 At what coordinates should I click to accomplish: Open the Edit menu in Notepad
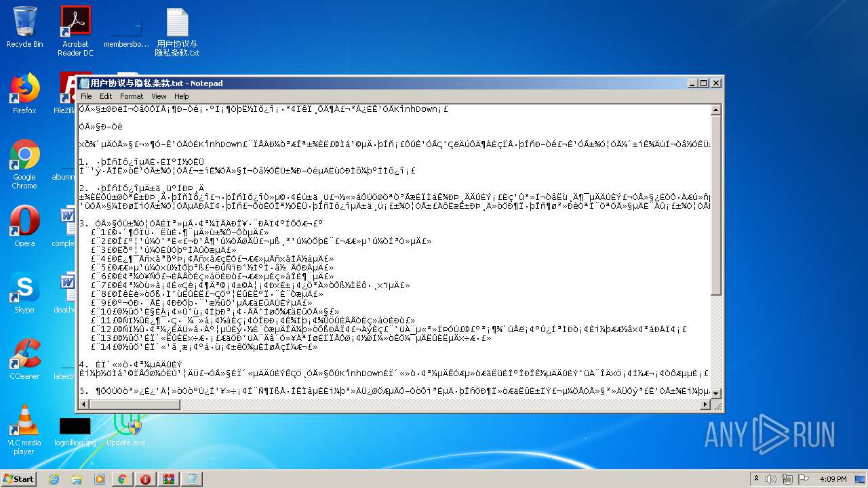[x=106, y=96]
